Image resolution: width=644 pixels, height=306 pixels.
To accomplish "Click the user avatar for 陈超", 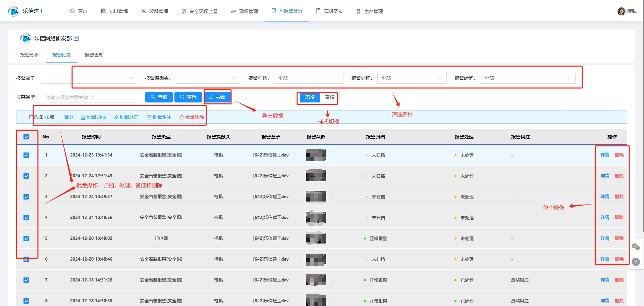I will pos(621,11).
